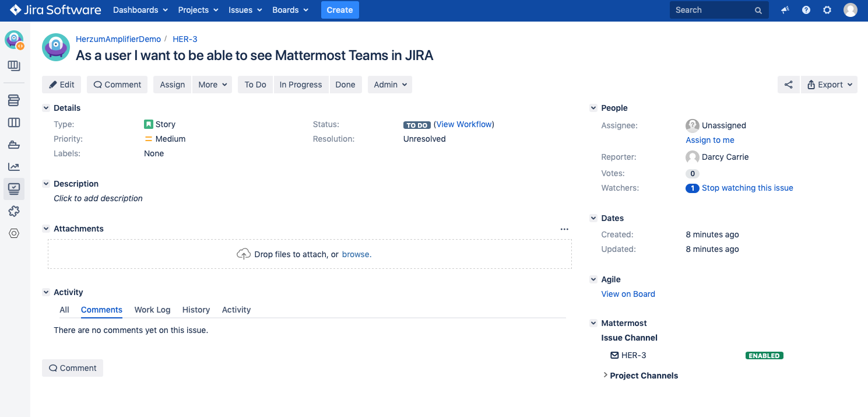Stop watching this issue
The height and width of the screenshot is (417, 868).
747,188
